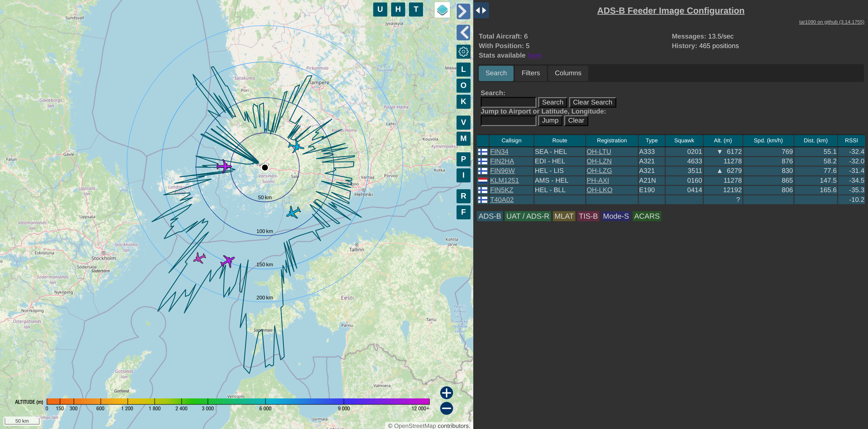Toggle the sidebar width with the double-arrow button
The width and height of the screenshot is (868, 429).
(x=481, y=10)
